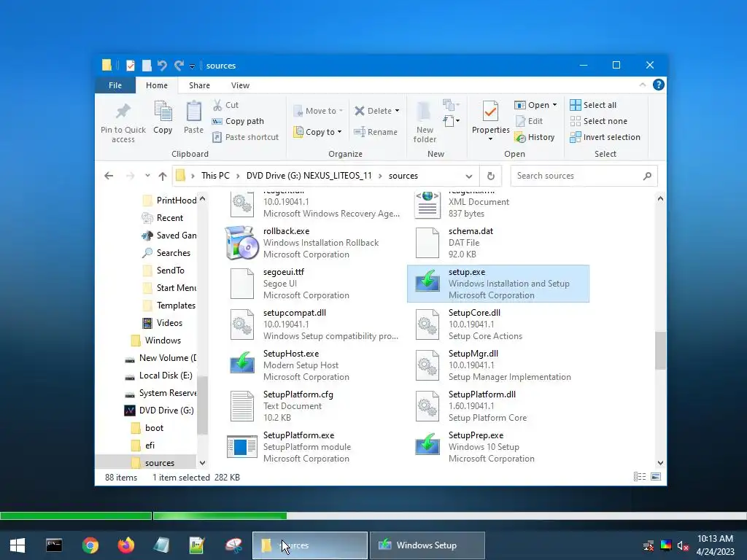Image resolution: width=747 pixels, height=560 pixels.
Task: Click the Paste clipboard icon
Action: (193, 112)
